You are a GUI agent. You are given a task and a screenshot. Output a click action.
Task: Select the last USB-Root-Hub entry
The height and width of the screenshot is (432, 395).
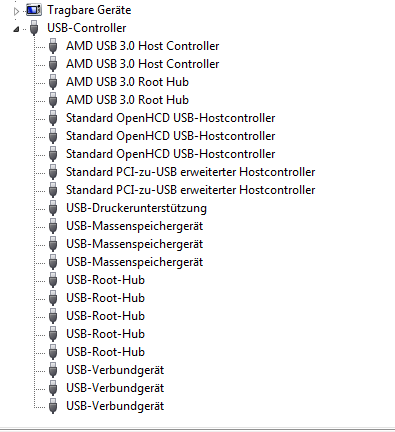[x=105, y=352]
